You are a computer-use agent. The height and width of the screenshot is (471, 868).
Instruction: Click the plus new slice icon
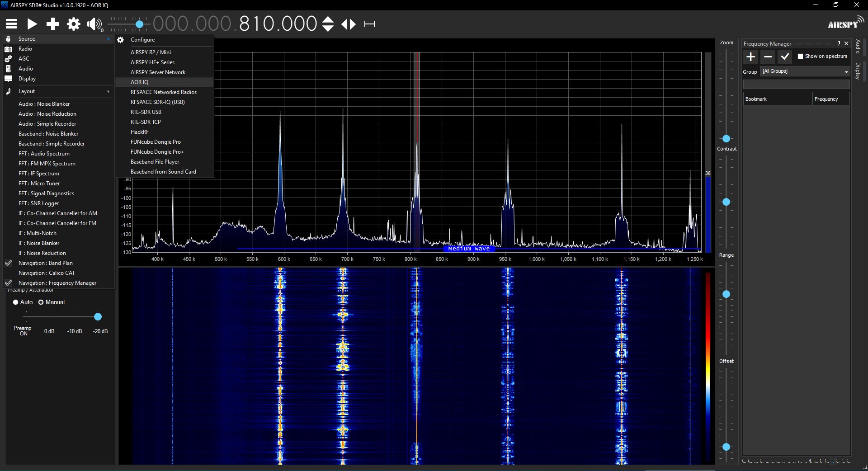(53, 24)
